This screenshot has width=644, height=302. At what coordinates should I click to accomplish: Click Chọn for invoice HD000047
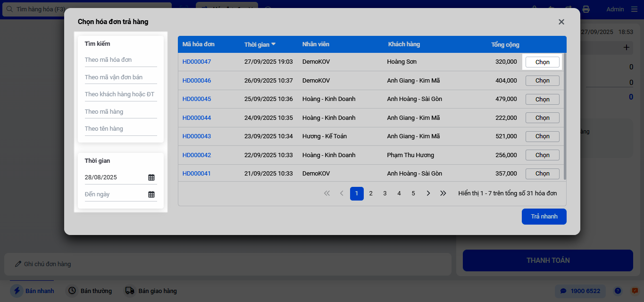[x=543, y=62]
